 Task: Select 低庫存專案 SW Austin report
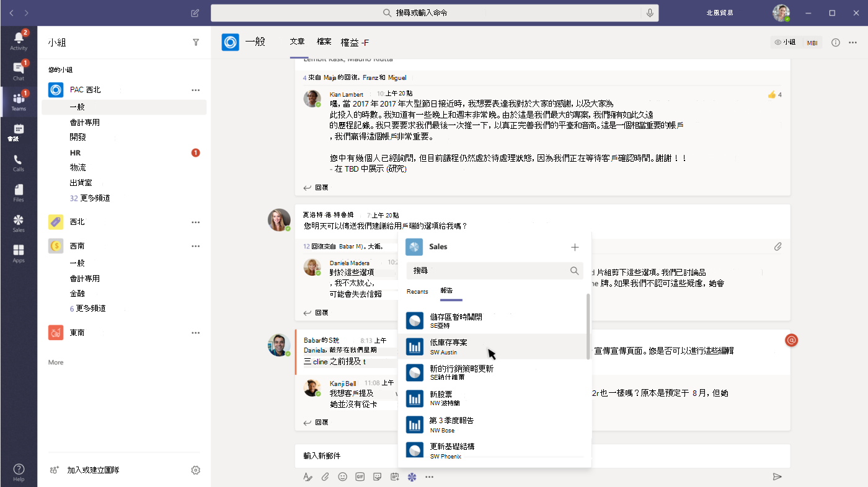point(494,346)
